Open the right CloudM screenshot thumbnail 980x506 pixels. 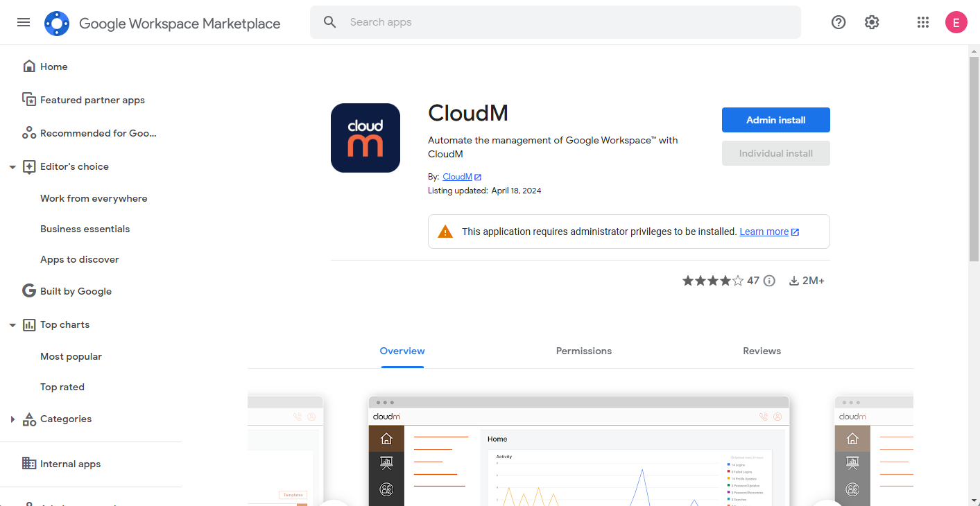click(x=874, y=451)
